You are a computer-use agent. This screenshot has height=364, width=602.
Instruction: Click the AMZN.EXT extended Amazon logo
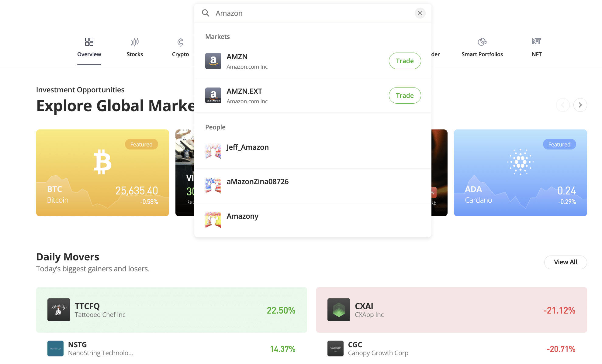213,95
